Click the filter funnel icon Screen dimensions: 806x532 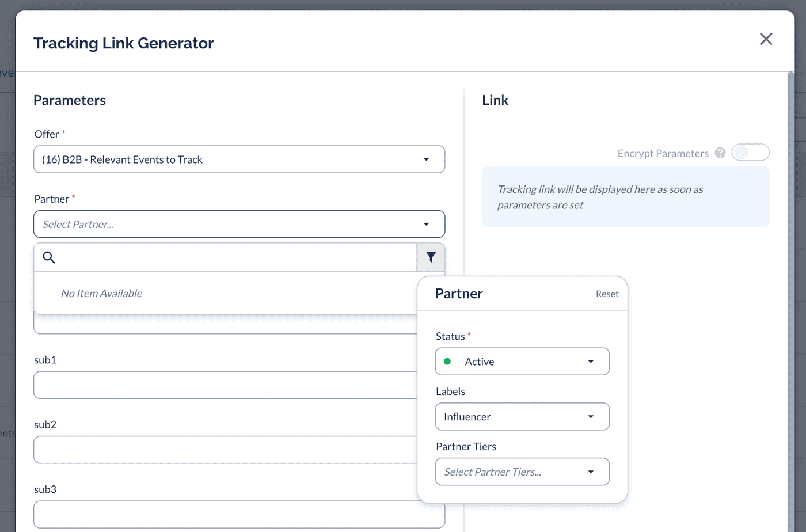[x=431, y=257]
